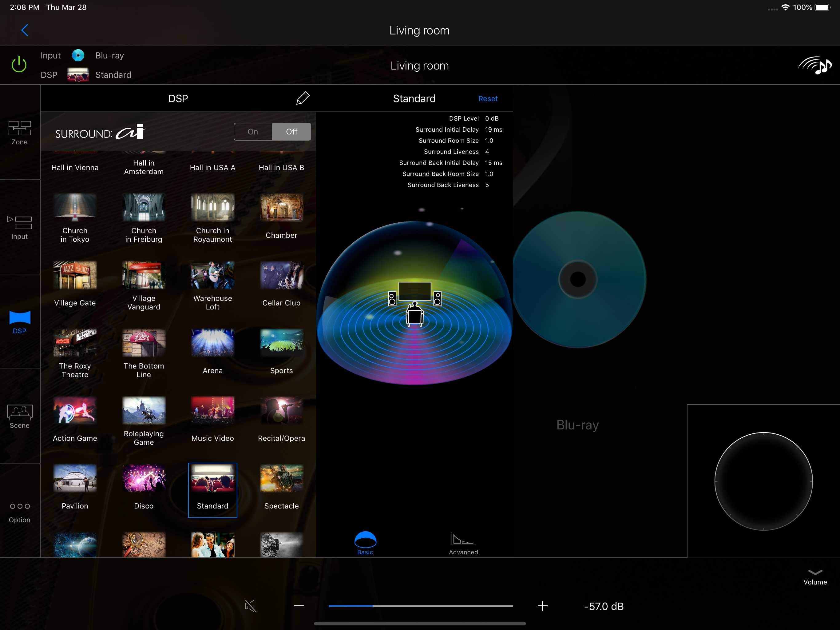Check the Wi-Fi status icon
Viewport: 840px width, 630px height.
pos(785,7)
